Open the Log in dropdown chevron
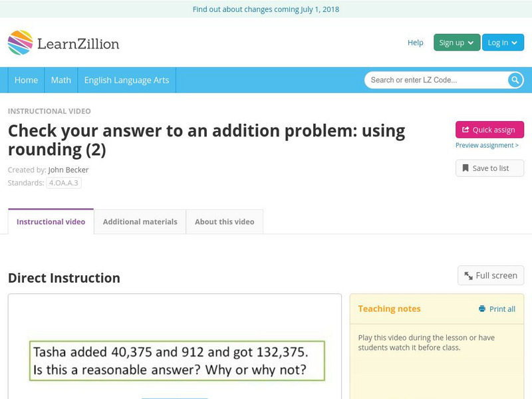532x399 pixels. pos(512,42)
